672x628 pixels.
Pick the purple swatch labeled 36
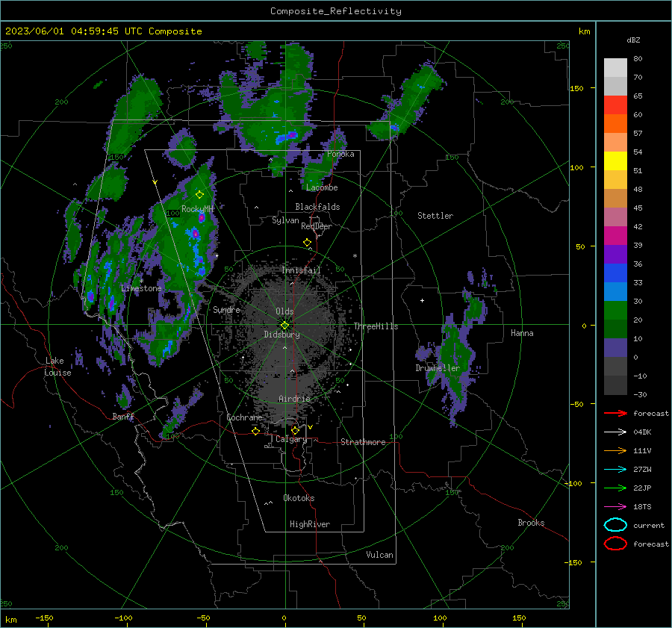click(615, 254)
